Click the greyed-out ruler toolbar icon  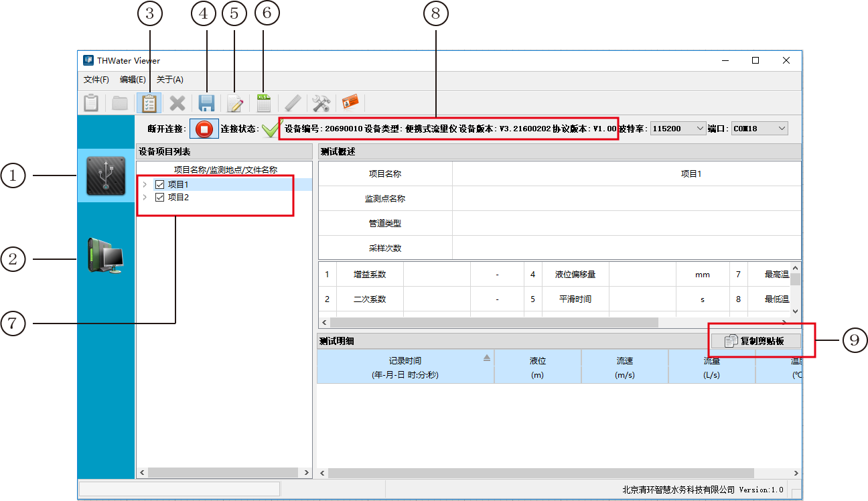pyautogui.click(x=293, y=103)
